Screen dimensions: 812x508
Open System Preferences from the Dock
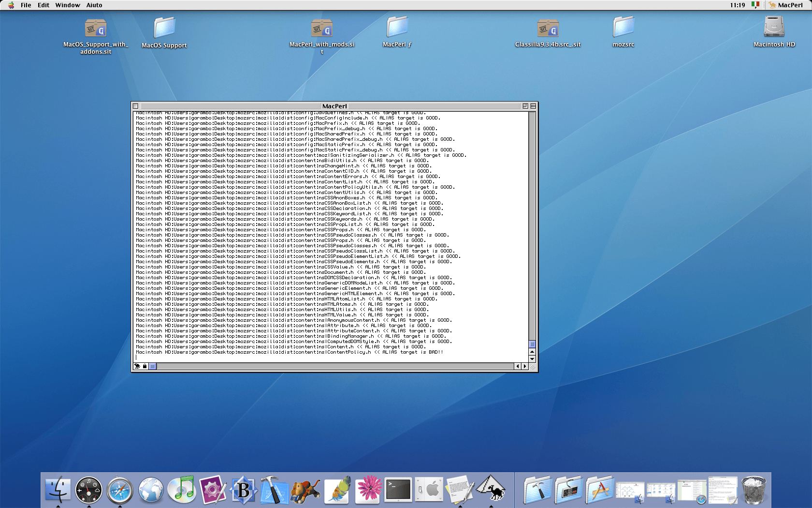tap(429, 490)
